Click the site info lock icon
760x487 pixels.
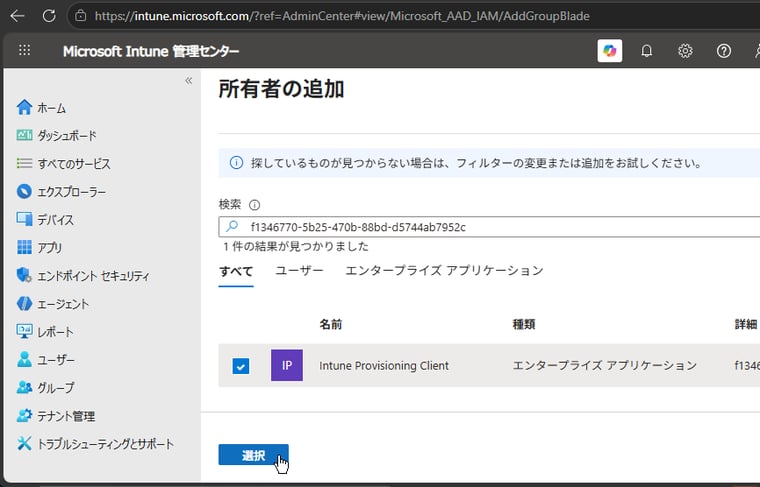(x=80, y=16)
